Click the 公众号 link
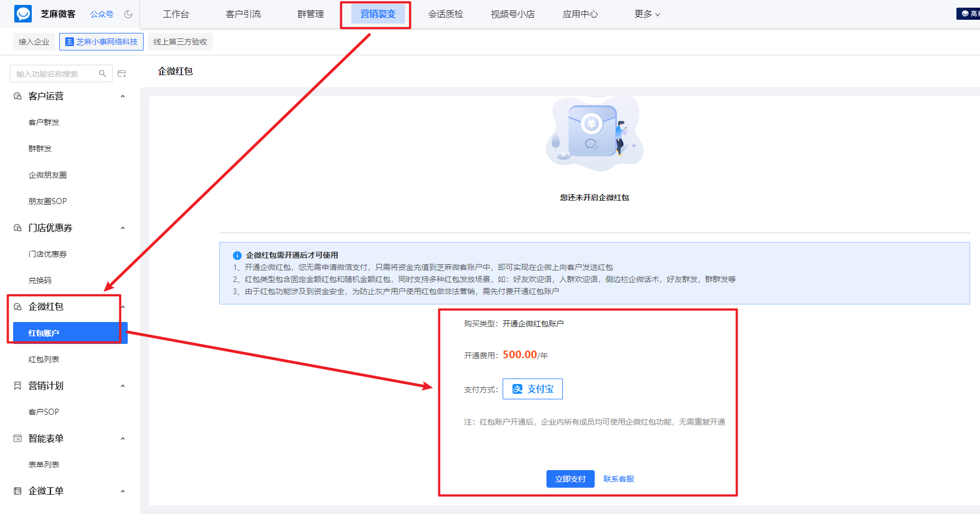 coord(102,14)
